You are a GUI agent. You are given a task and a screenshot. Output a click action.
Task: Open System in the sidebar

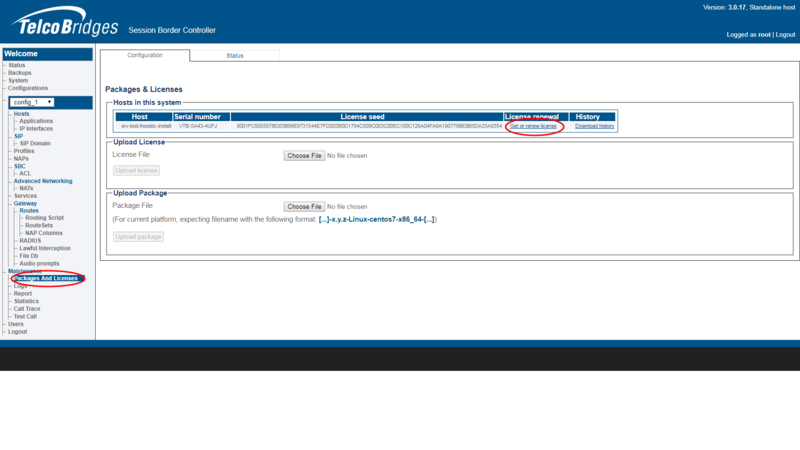click(x=18, y=81)
